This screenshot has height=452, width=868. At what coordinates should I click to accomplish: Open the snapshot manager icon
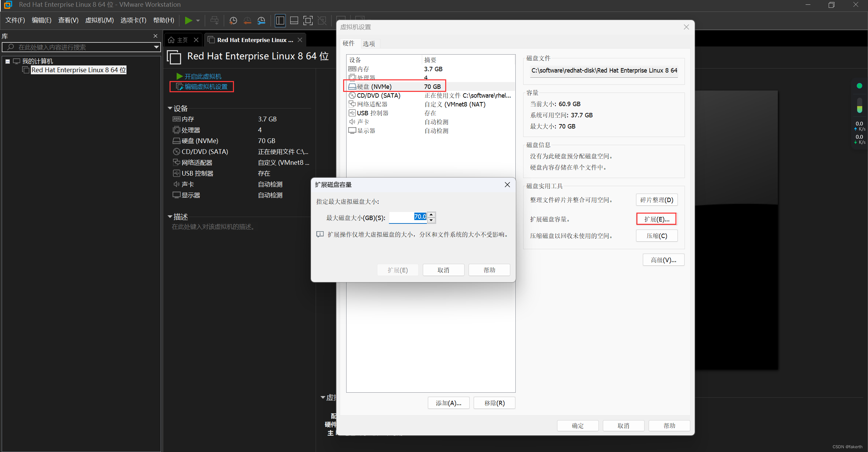click(x=261, y=20)
